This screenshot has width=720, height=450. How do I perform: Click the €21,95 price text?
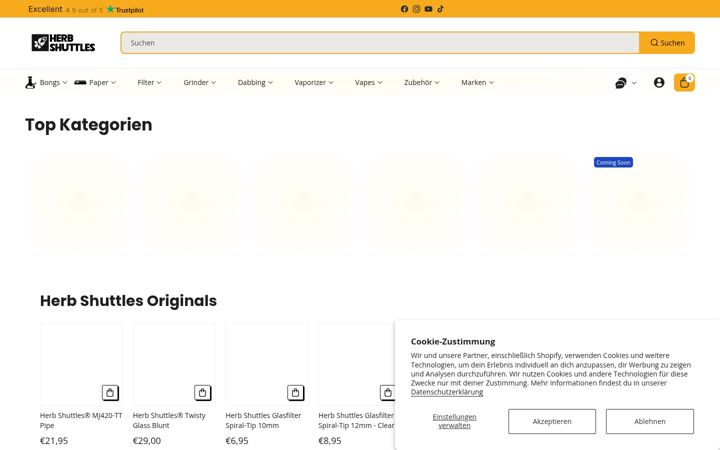tap(54, 441)
